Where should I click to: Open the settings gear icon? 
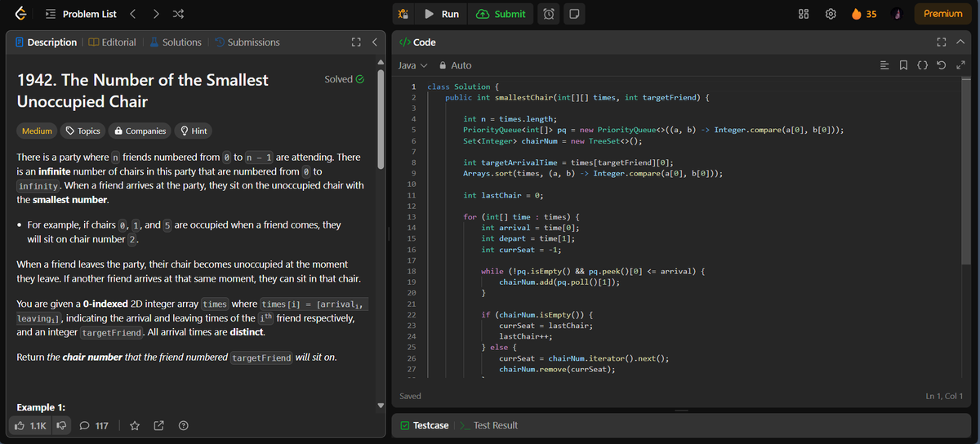[832, 14]
